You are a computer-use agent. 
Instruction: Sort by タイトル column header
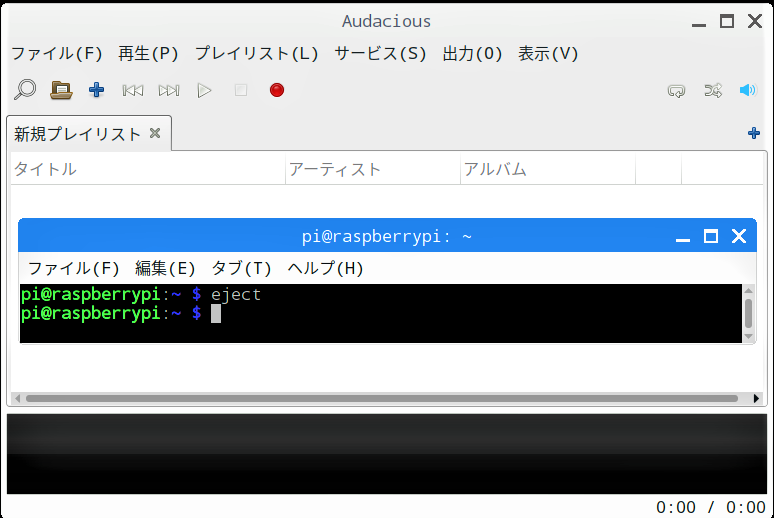point(148,169)
